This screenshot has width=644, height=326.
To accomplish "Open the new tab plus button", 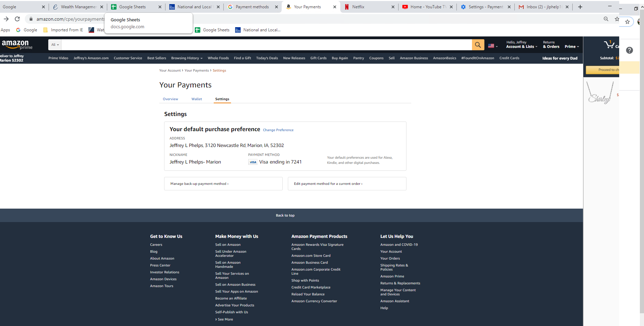I will (580, 7).
